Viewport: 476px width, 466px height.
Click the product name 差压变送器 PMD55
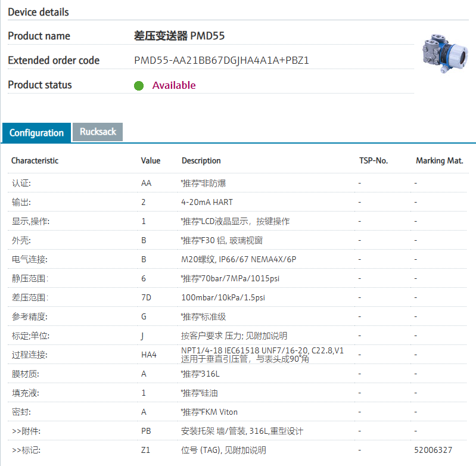(x=179, y=36)
